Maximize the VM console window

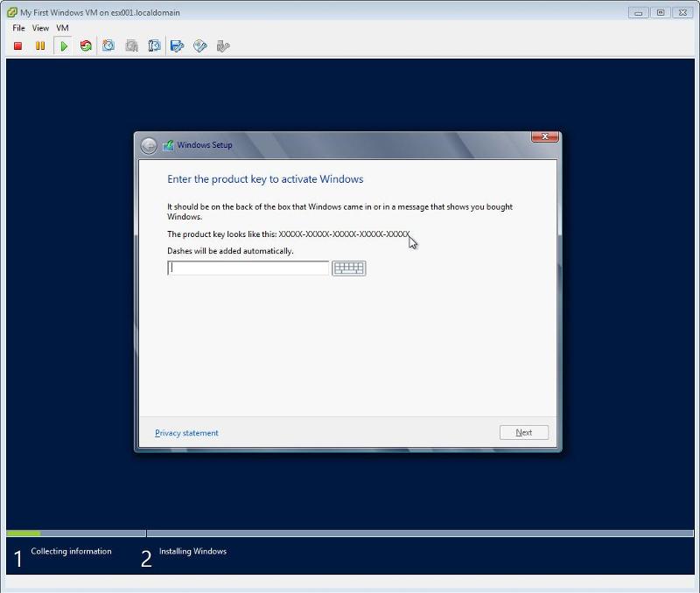click(661, 13)
